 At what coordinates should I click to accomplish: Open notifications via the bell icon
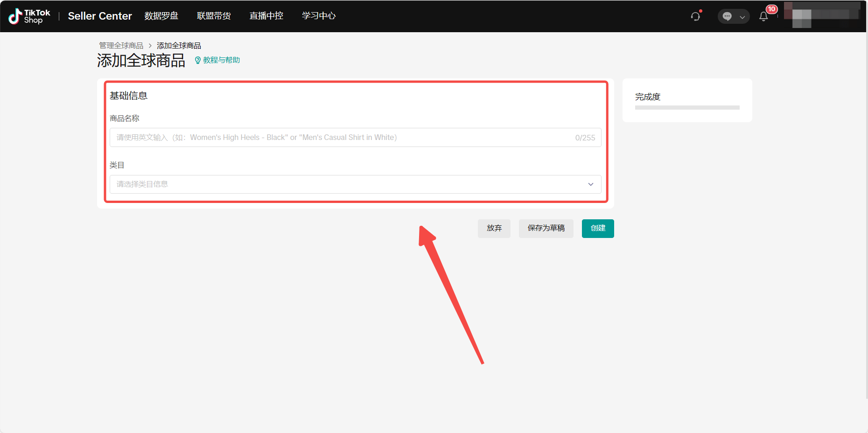pos(764,17)
